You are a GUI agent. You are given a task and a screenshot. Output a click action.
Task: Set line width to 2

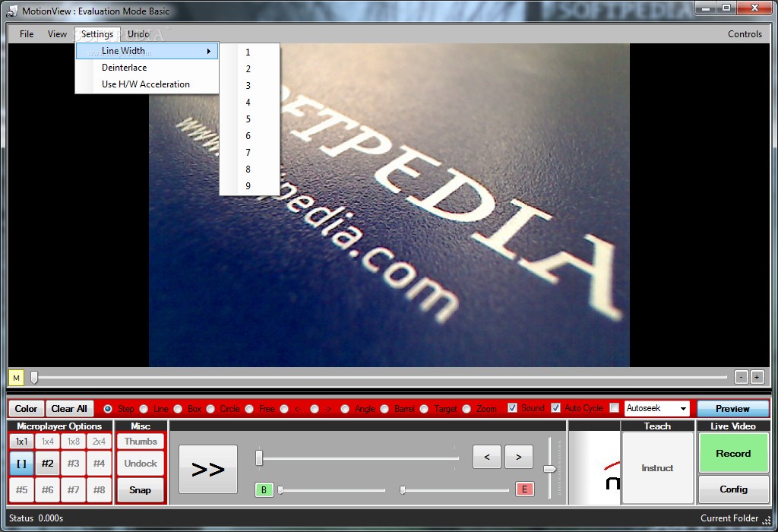coord(250,69)
